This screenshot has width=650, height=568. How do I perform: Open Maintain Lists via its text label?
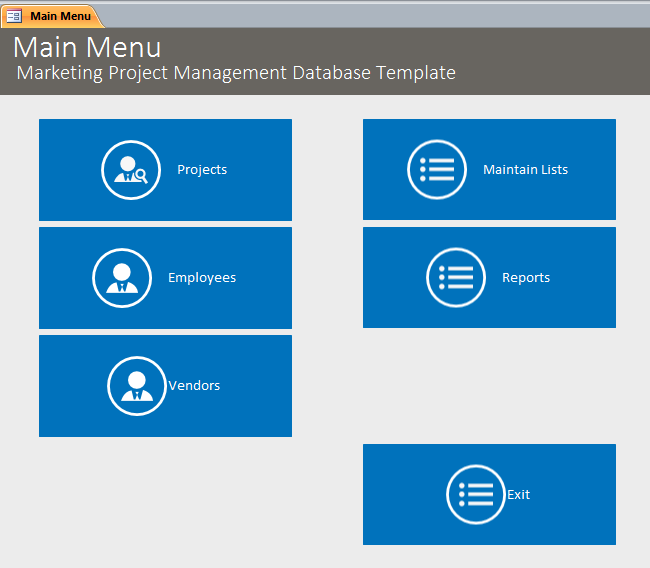tap(525, 170)
